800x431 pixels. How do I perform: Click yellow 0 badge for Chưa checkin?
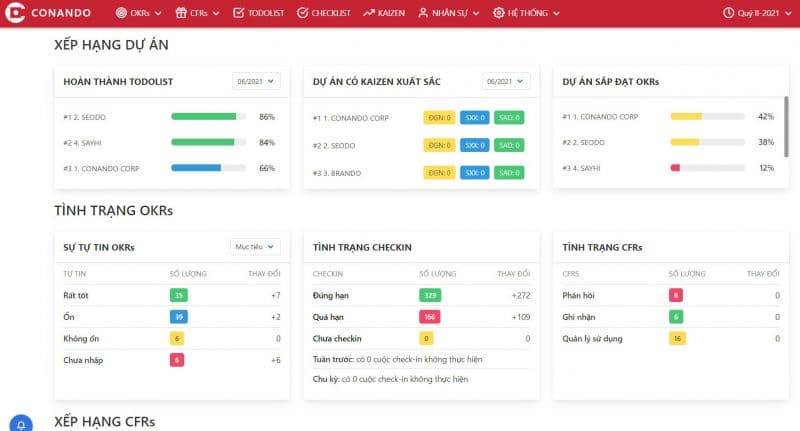coord(426,339)
